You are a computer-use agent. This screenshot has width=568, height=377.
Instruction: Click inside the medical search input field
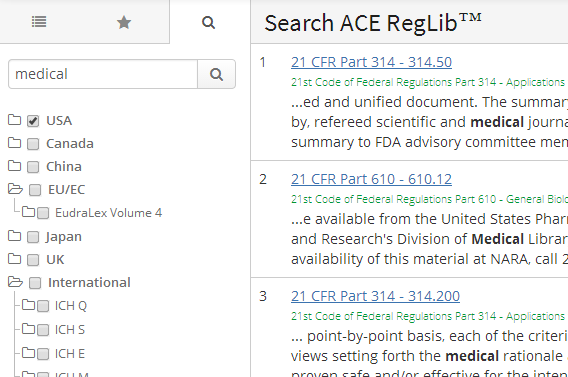[x=103, y=74]
